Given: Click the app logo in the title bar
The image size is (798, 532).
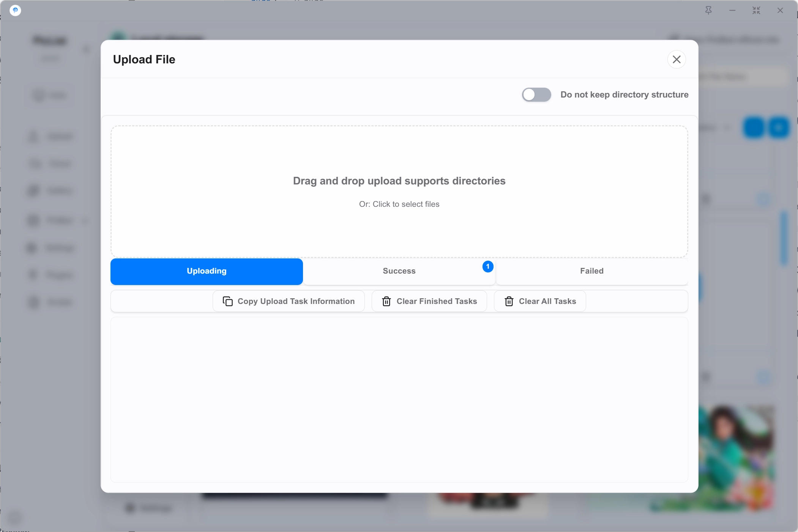Looking at the screenshot, I should pos(15,10).
